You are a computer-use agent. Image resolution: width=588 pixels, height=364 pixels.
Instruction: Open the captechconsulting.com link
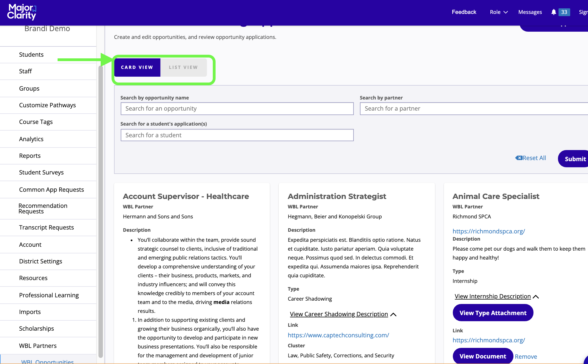coord(338,335)
